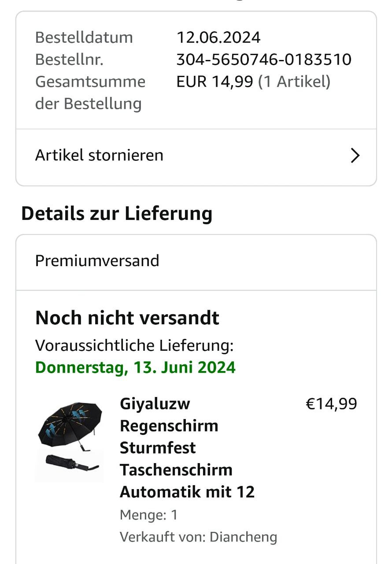
Task: Tap the Artikel stornieren text
Action: (99, 156)
